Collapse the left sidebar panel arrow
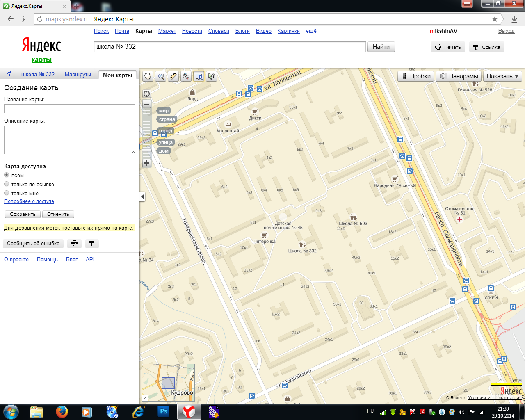 pos(142,196)
